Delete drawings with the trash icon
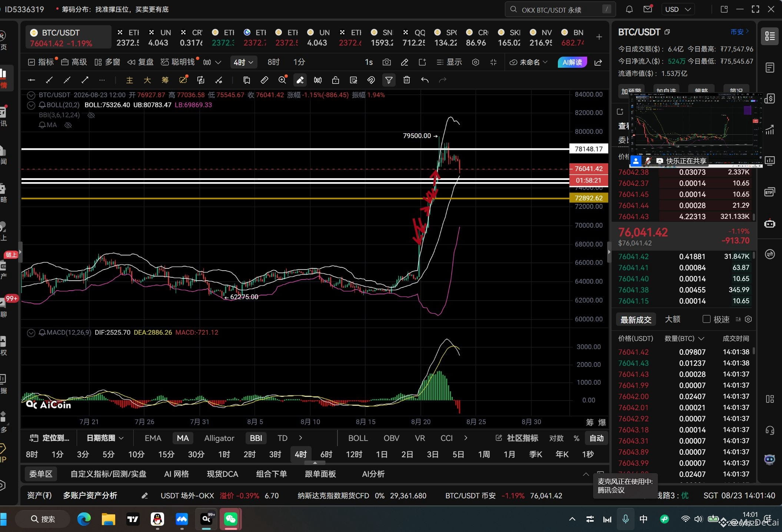This screenshot has width=782, height=532. (407, 80)
